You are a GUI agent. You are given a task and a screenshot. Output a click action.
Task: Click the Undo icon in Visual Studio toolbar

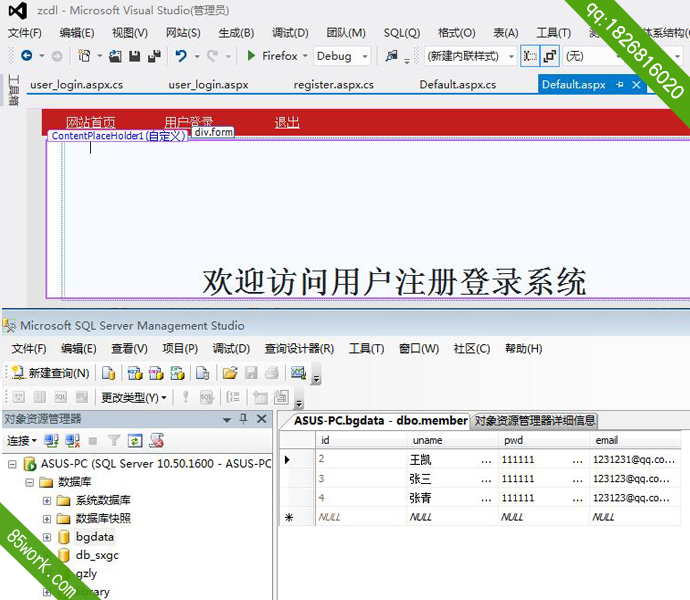181,56
